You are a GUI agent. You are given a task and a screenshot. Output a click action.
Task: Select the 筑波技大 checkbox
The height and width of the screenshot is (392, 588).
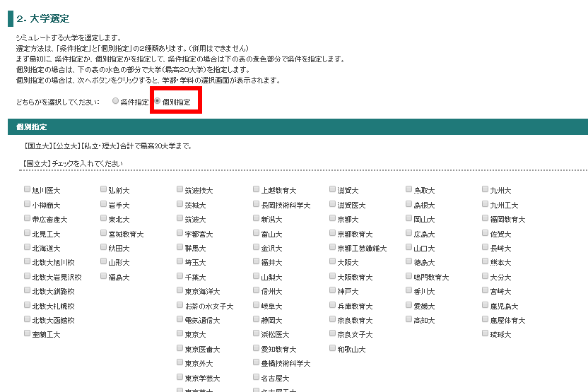(180, 189)
